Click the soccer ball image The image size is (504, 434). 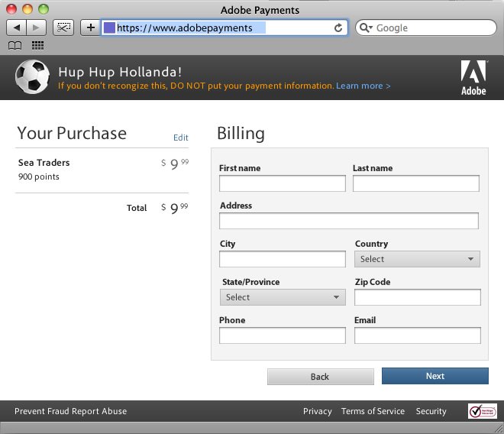pyautogui.click(x=33, y=77)
